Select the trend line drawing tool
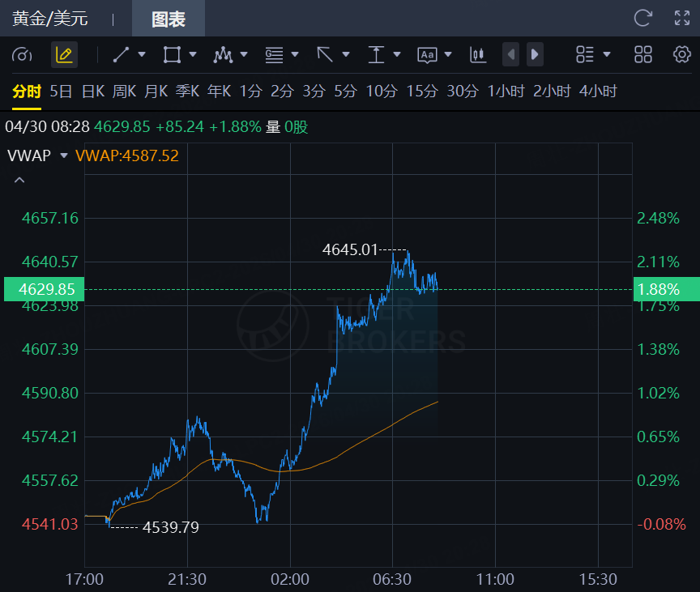This screenshot has width=700, height=592. click(122, 55)
